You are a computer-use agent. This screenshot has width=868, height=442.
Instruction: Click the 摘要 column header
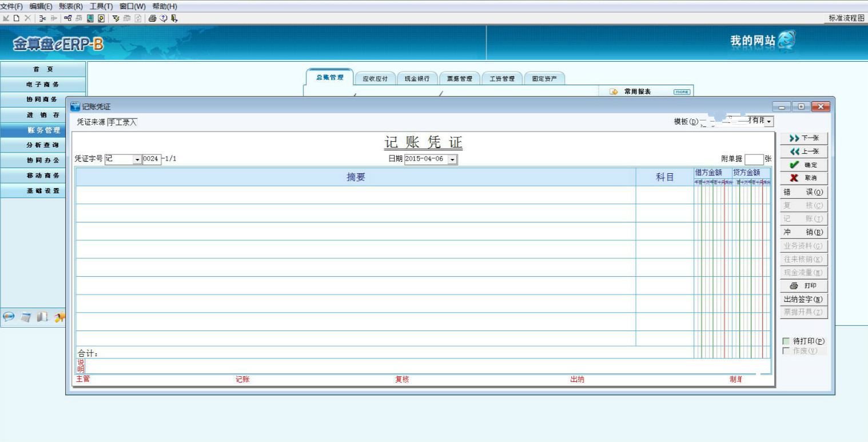pos(356,177)
